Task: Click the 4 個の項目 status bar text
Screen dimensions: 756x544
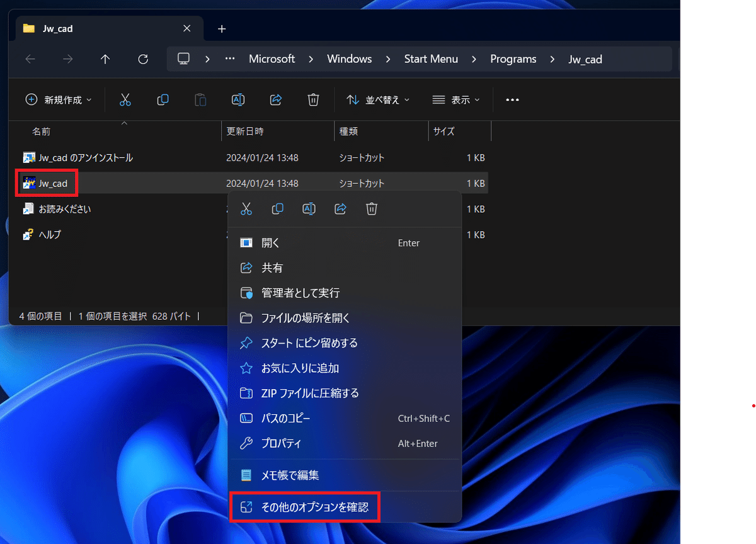Action: point(41,316)
